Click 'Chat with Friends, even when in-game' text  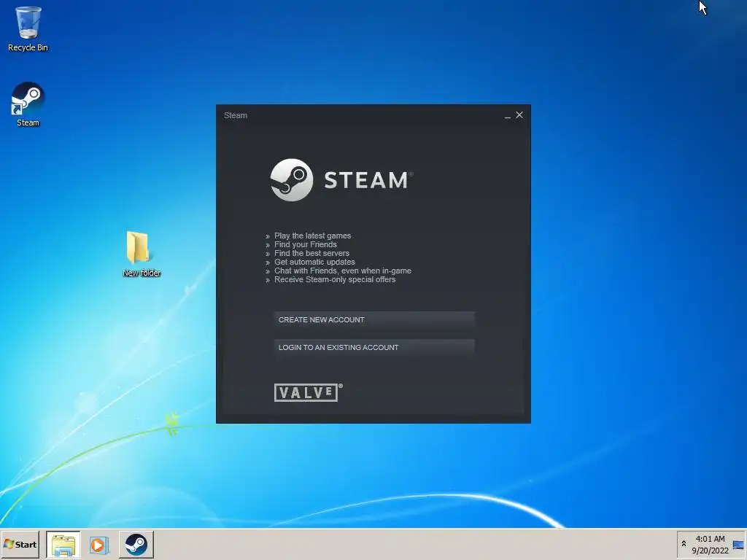[x=343, y=271]
